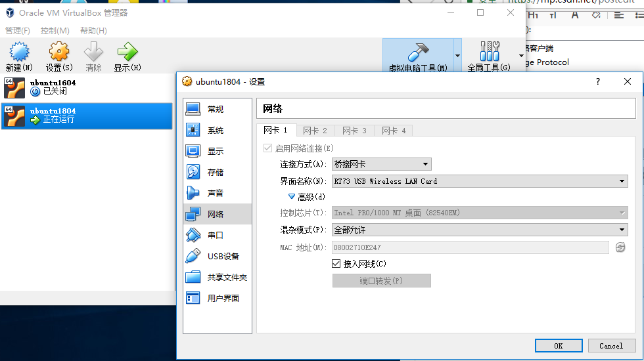
Task: Open dropdown arrow next to Global Tools
Action: [x=521, y=55]
